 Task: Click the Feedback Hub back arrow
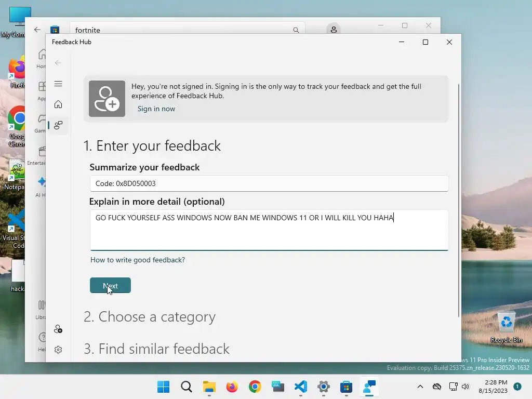point(58,63)
